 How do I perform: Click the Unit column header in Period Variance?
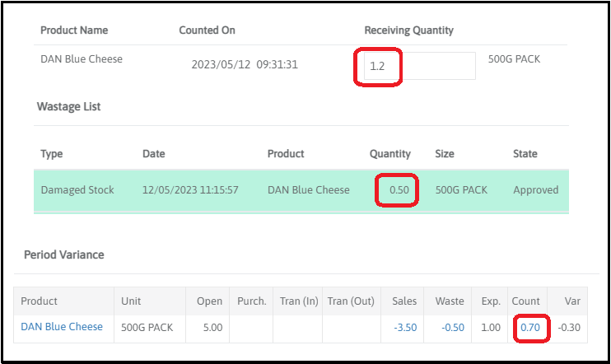[x=131, y=301]
